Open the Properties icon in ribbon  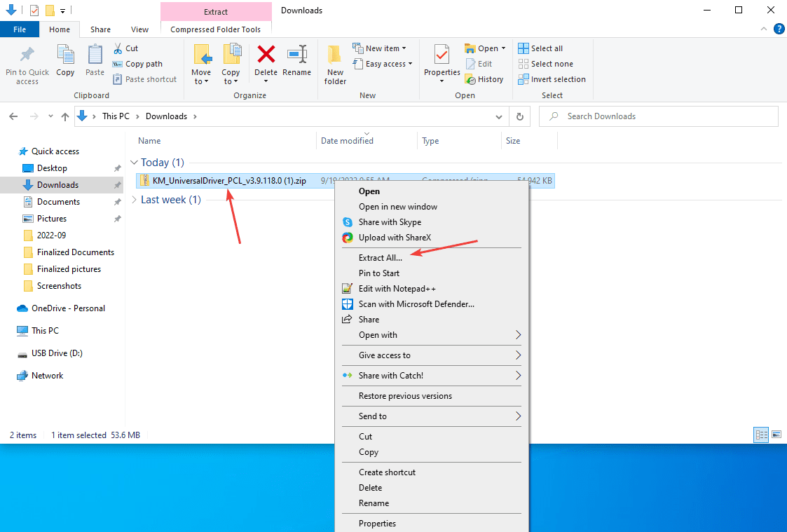[x=442, y=55]
